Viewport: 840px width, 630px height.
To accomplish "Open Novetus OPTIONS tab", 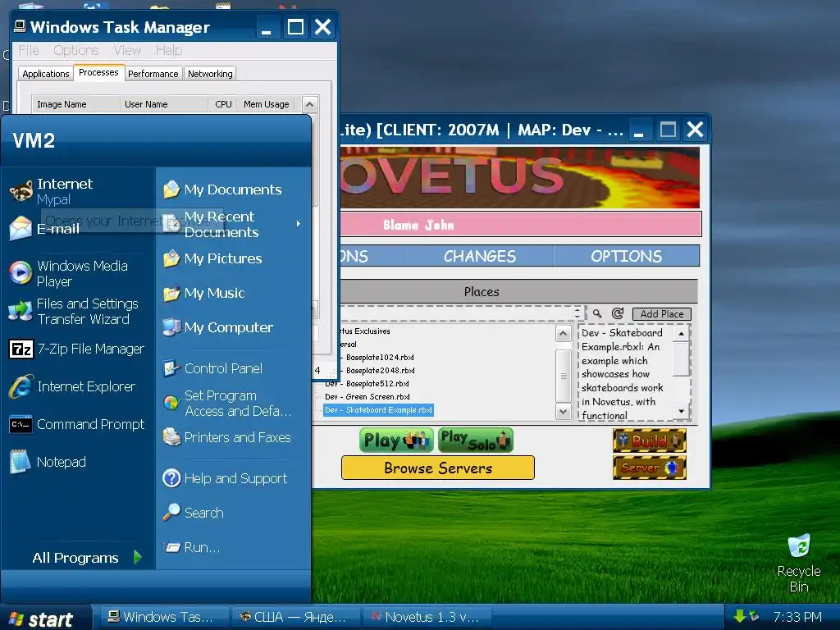I will (x=626, y=256).
